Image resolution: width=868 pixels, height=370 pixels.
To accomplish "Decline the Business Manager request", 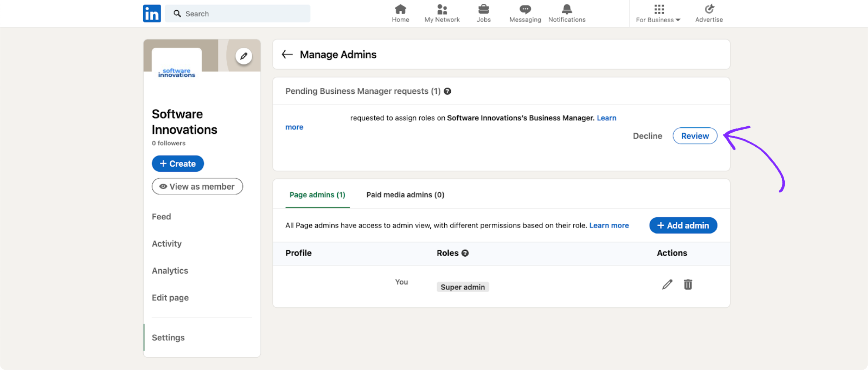I will [647, 136].
